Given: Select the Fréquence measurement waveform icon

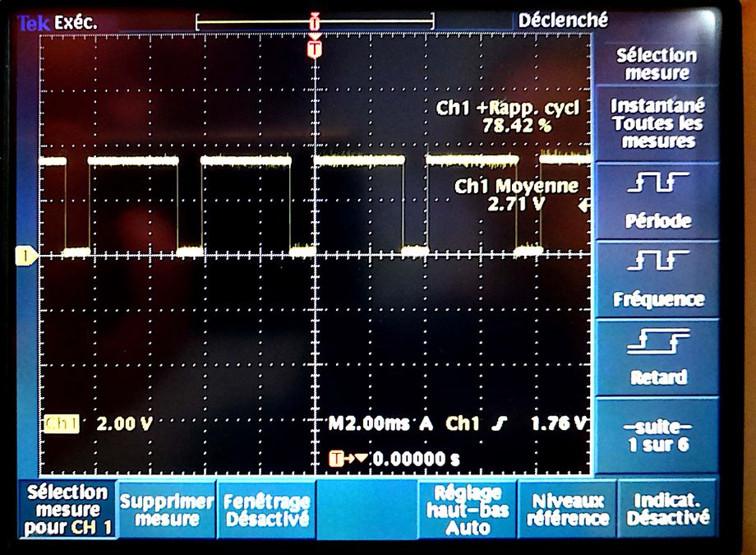Looking at the screenshot, I should [657, 262].
